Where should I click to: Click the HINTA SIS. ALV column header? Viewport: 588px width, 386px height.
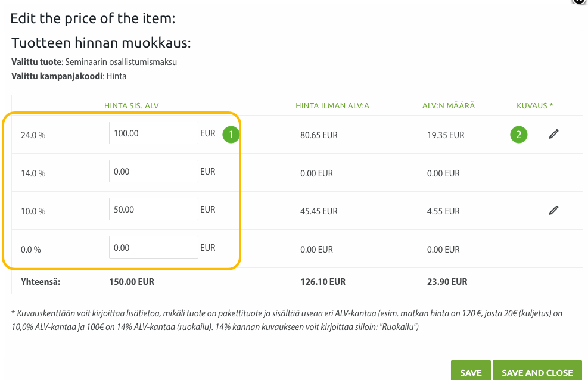pyautogui.click(x=131, y=106)
